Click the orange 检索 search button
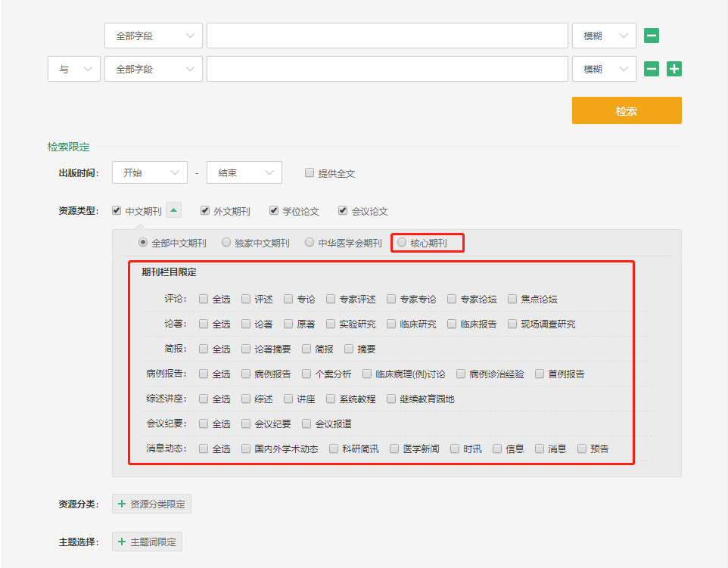728x568 pixels. (626, 110)
